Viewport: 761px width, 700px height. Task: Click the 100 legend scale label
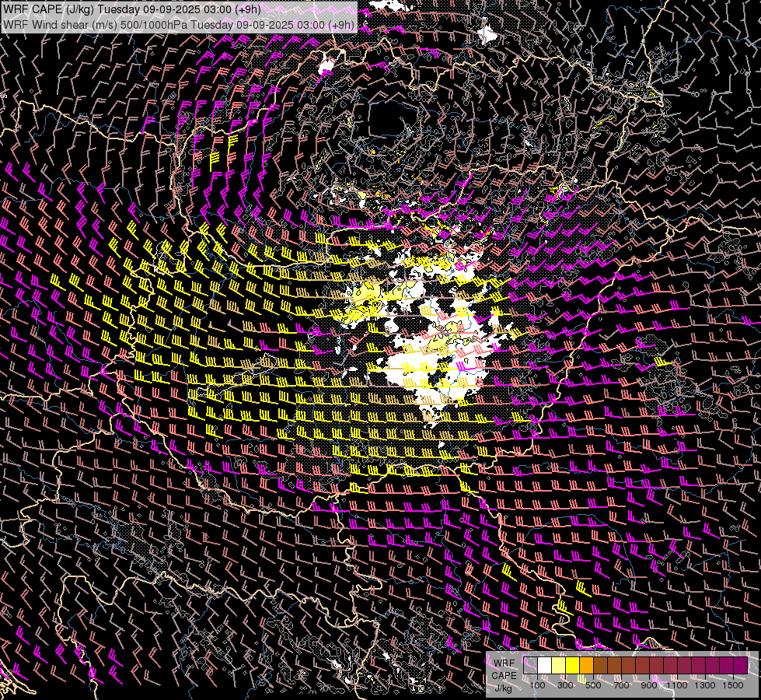coord(537,685)
